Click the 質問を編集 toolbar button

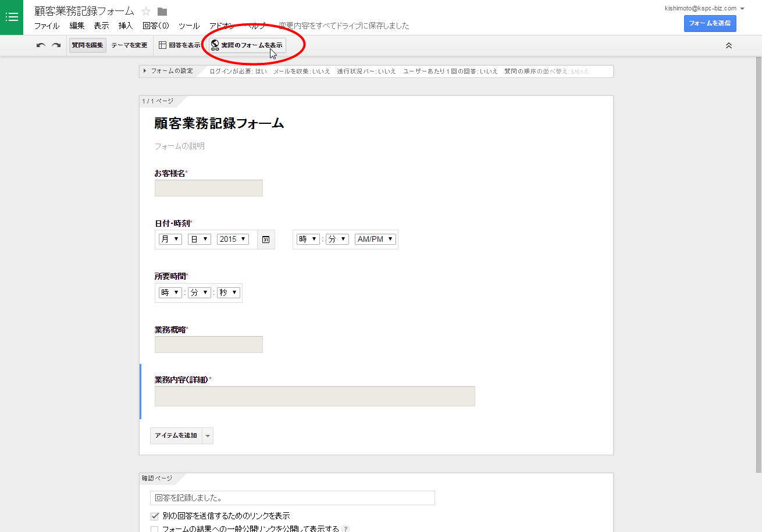(x=87, y=45)
